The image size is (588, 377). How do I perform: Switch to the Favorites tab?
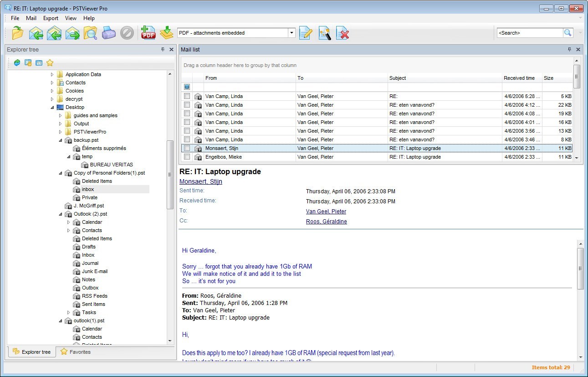[76, 352]
